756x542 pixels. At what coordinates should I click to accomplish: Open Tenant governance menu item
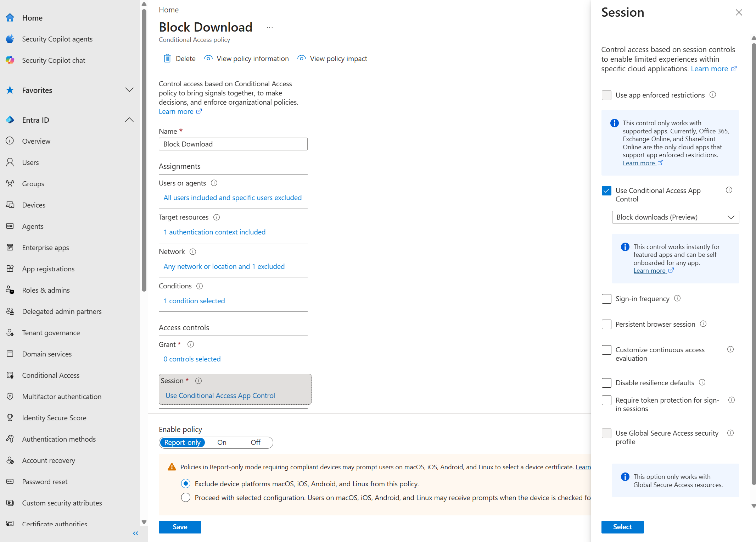pyautogui.click(x=51, y=333)
